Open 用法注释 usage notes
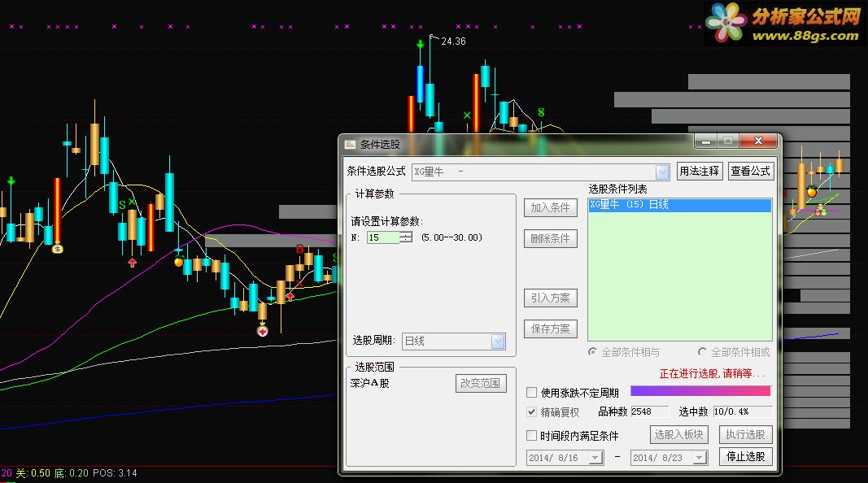 pos(699,171)
